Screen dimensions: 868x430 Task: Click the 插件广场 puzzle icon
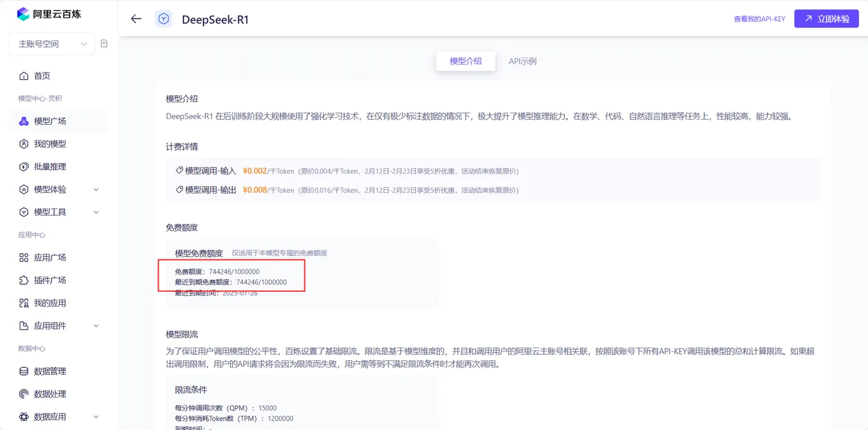24,280
